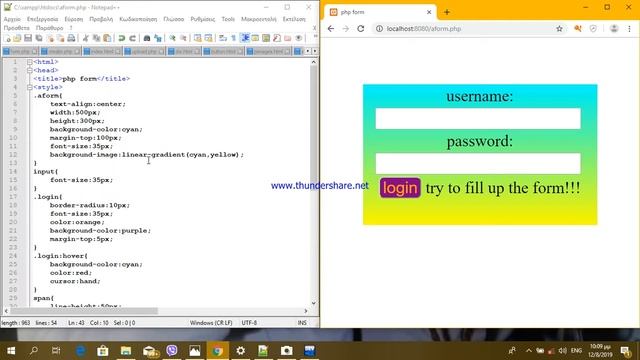Viewport: 640px width, 360px height.
Task: Undo the last edit via the green arrow
Action: (121, 38)
